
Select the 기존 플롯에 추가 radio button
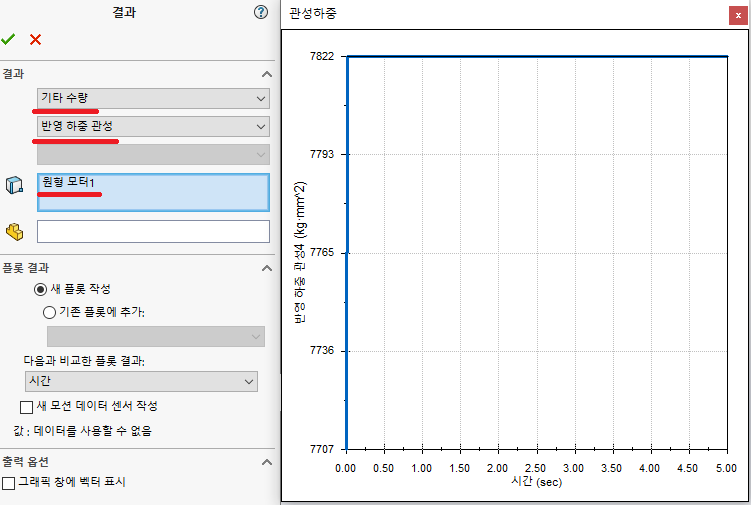(x=49, y=313)
